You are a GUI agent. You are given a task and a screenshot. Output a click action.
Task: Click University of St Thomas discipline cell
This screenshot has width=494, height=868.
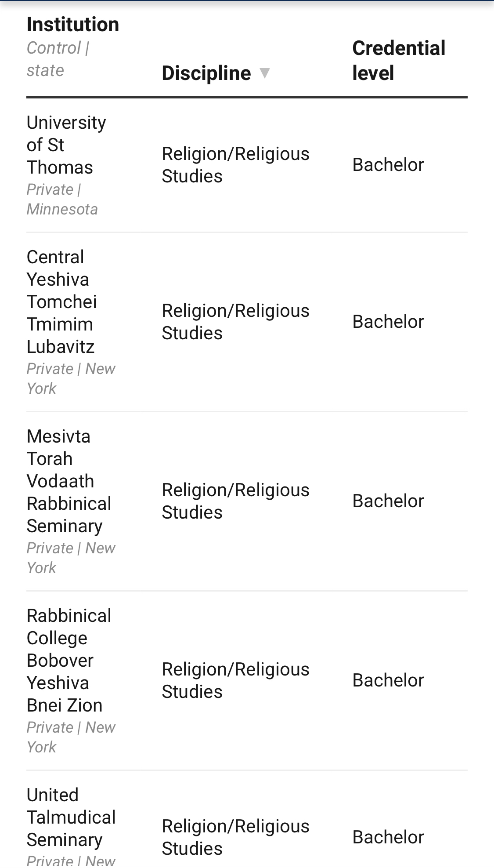235,165
